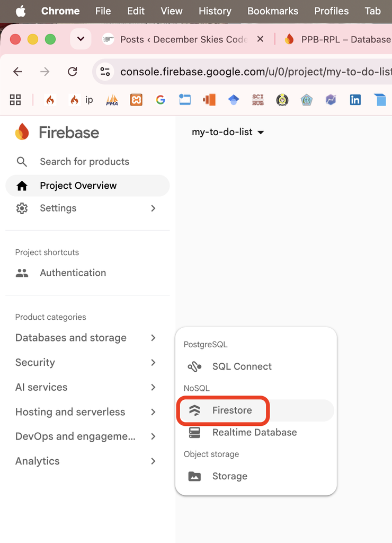
Task: Open LinkedIn bookmark icon
Action: click(355, 100)
